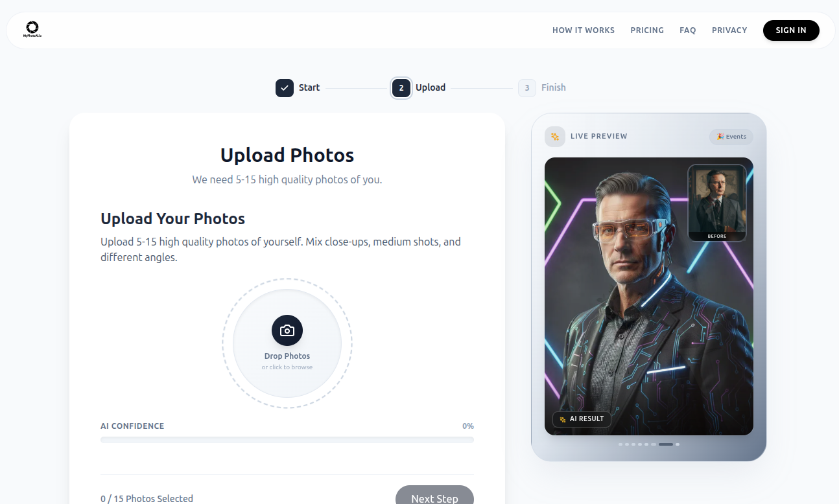Viewport: 839px width, 504px height.
Task: Open the PRICING page
Action: (x=646, y=30)
